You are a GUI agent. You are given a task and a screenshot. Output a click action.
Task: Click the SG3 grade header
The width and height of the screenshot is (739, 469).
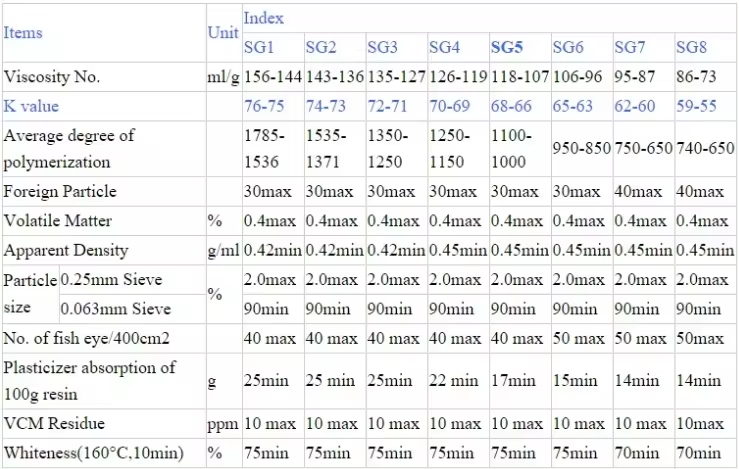[382, 47]
